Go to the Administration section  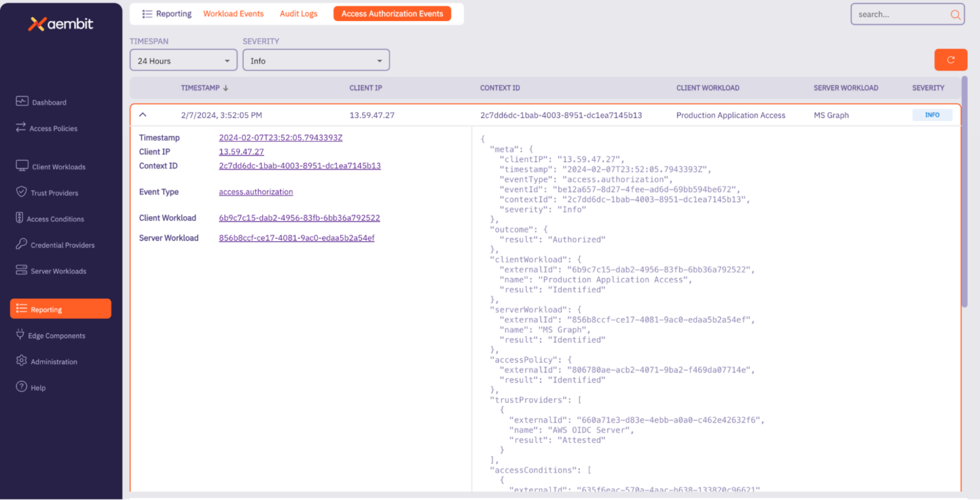54,361
